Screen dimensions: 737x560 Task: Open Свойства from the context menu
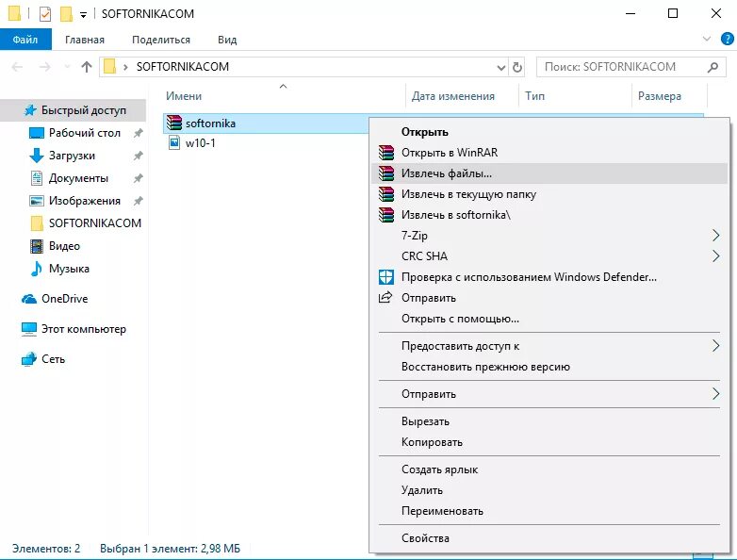pyautogui.click(x=549, y=538)
